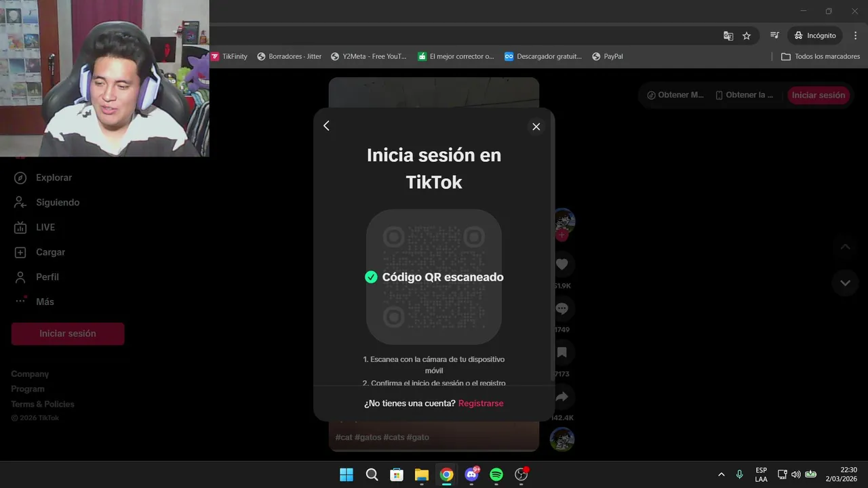Screen dimensions: 868x488
Task: Open the media control icon in Chrome toolbar
Action: point(774,35)
